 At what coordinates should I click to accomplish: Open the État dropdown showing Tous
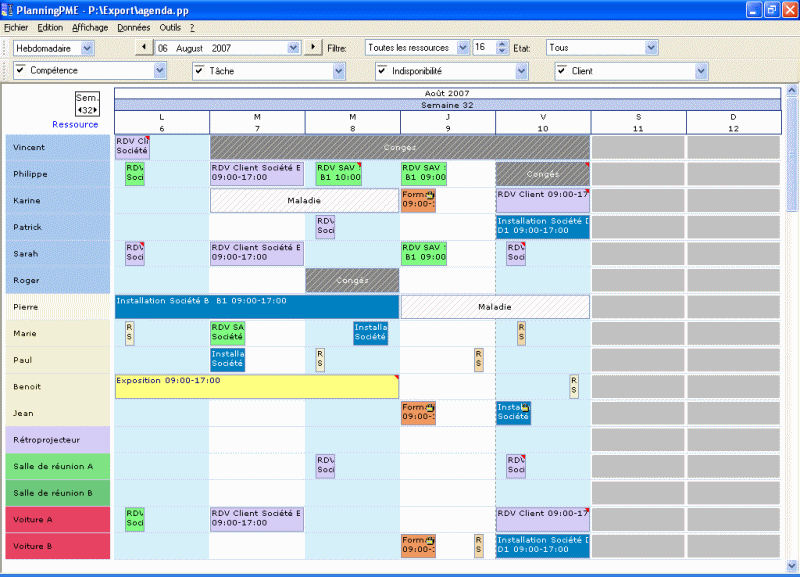tap(653, 47)
